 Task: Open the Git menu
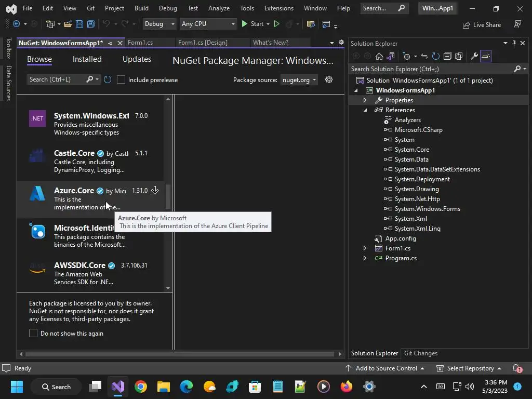(x=90, y=8)
